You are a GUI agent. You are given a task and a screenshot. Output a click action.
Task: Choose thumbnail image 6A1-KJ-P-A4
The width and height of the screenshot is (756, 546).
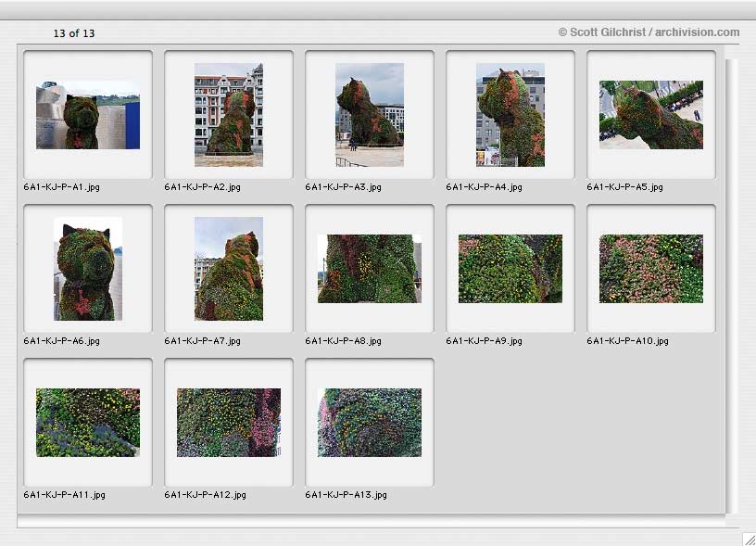coord(510,115)
